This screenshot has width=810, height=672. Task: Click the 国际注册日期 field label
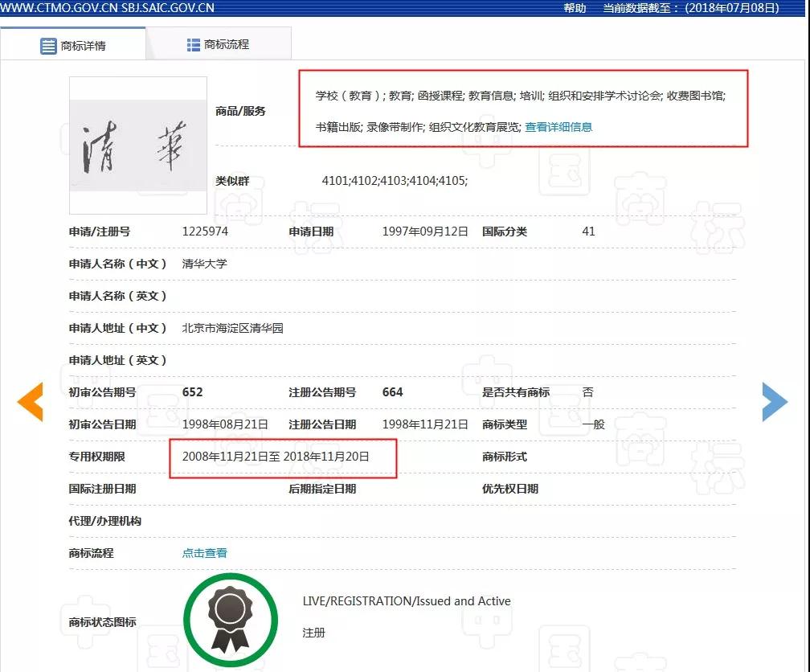(102, 489)
